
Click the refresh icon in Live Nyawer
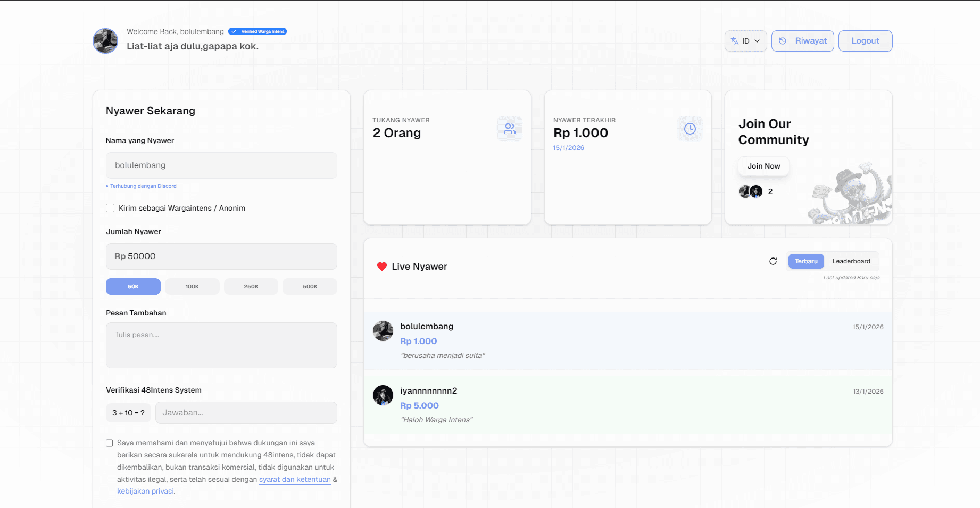(x=773, y=261)
